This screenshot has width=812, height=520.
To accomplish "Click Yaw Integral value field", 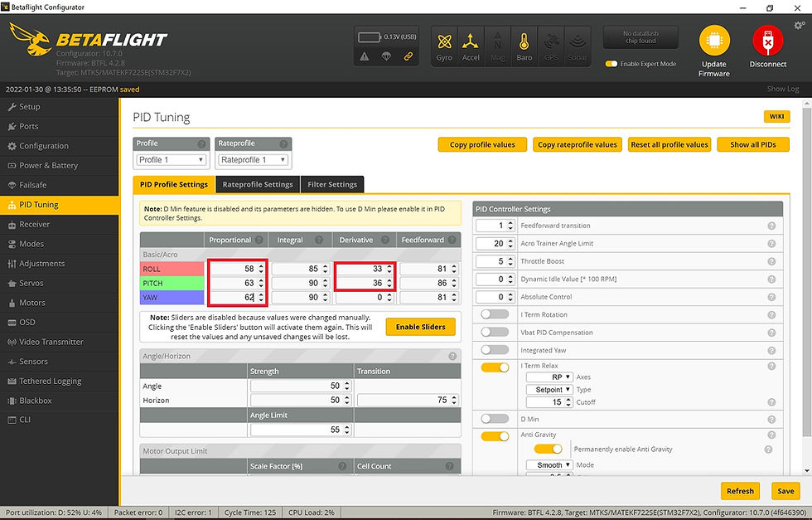I will [300, 298].
